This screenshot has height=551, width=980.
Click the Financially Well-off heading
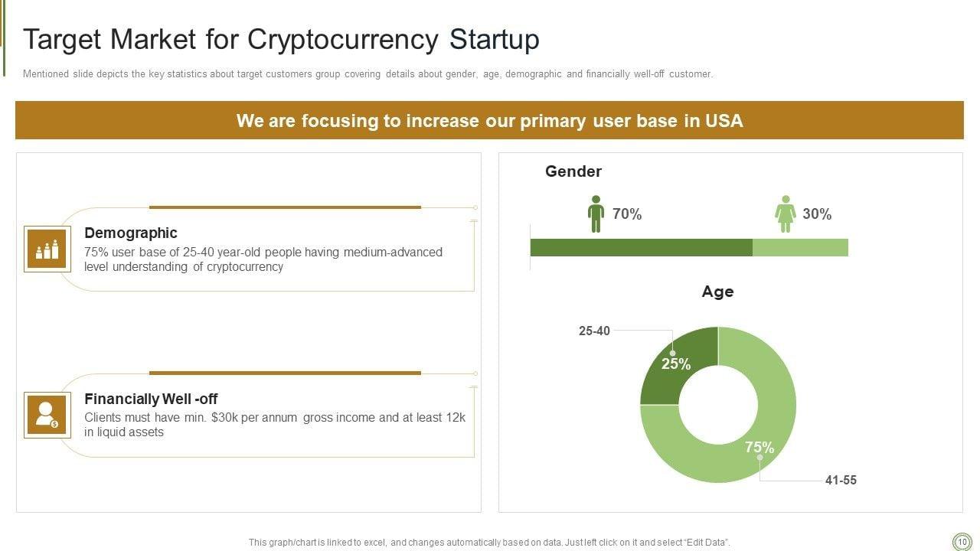click(151, 399)
